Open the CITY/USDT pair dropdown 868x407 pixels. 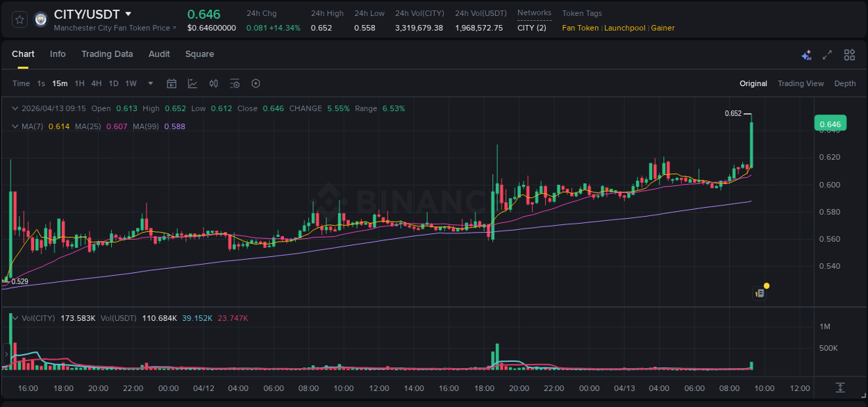pos(128,13)
